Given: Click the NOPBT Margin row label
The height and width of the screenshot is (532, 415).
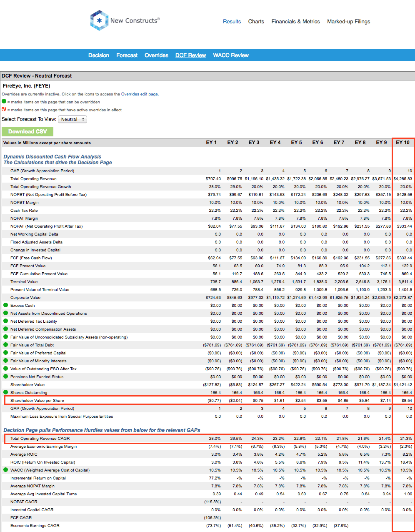Looking at the screenshot, I should click(25, 202).
